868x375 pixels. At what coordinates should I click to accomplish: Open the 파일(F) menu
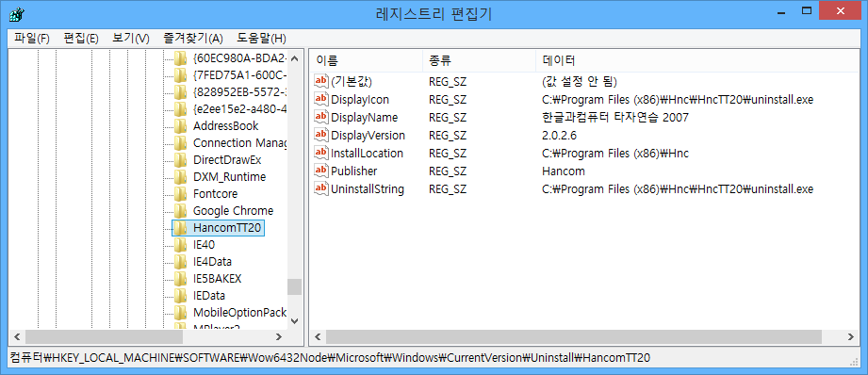click(32, 39)
